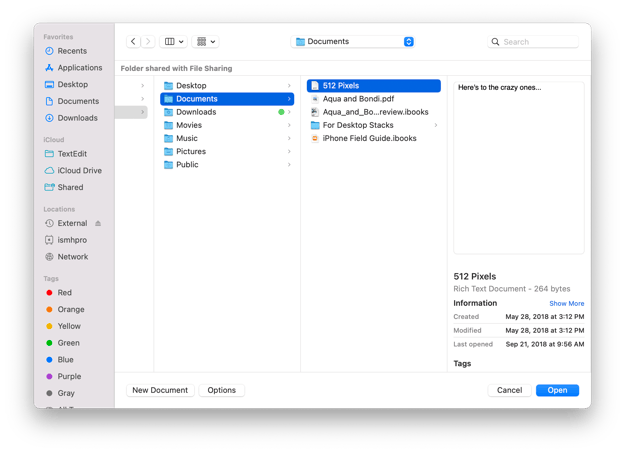Expand the Desktop folder row chevron
This screenshot has height=453, width=625.
pos(289,86)
